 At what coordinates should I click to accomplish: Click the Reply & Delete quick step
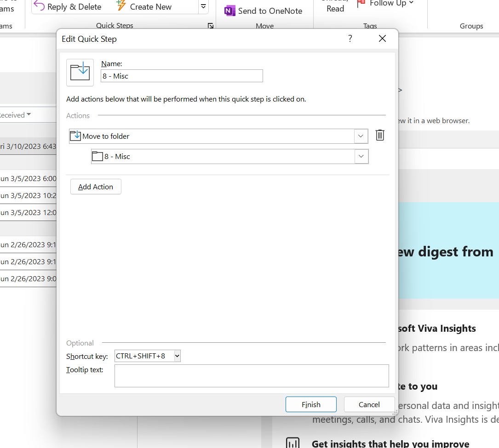(x=68, y=6)
